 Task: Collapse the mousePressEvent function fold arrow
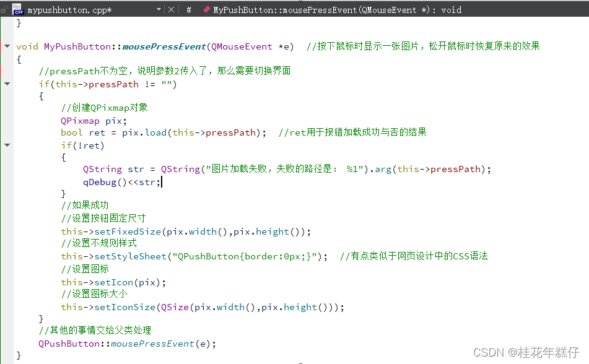(7, 46)
